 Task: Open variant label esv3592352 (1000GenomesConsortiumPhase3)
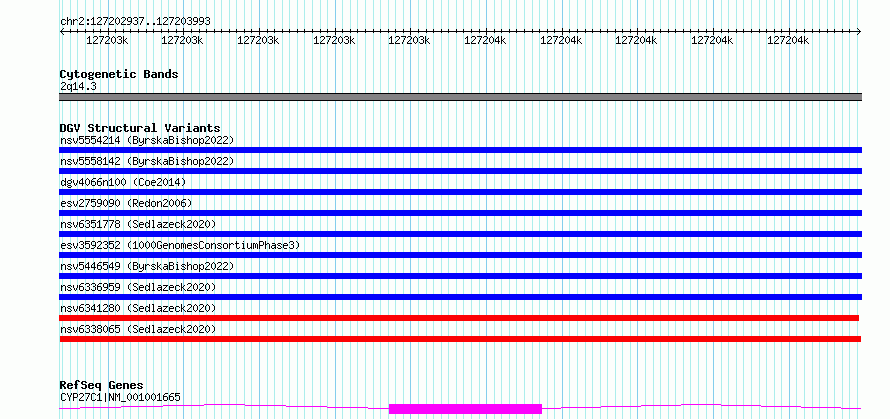(x=179, y=245)
